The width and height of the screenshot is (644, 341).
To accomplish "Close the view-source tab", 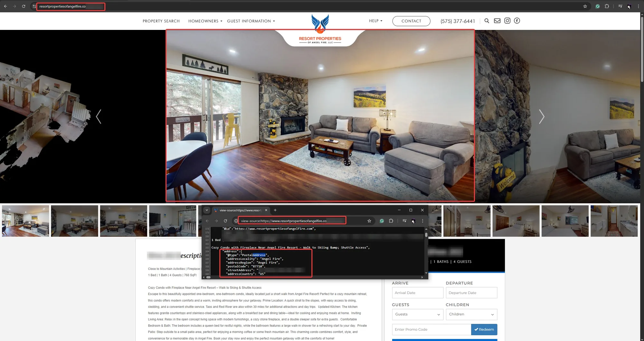I will [266, 210].
